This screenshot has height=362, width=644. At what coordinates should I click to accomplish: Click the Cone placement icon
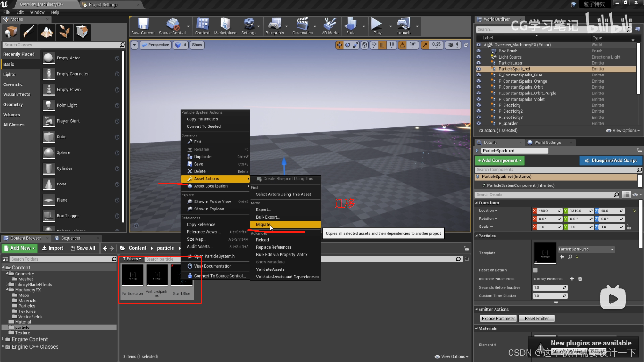pyautogui.click(x=49, y=184)
